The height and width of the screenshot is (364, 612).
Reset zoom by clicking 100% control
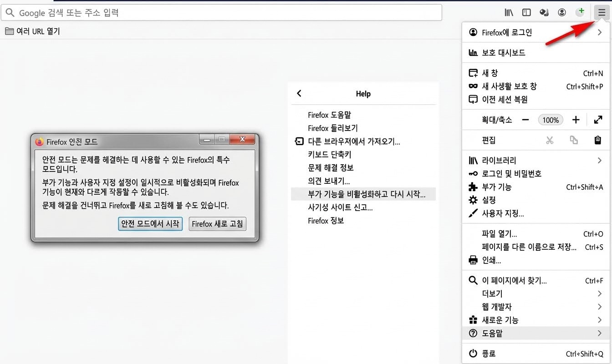pyautogui.click(x=550, y=120)
